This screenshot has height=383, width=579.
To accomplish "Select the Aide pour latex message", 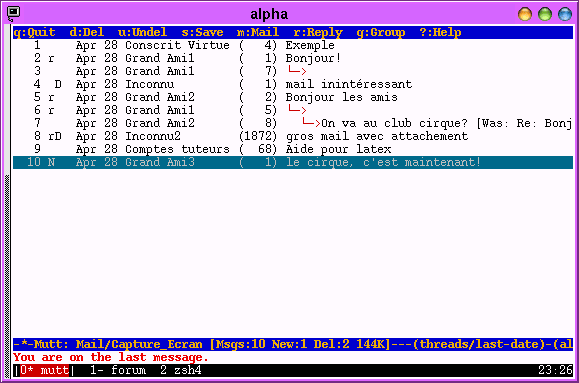I will coord(293,149).
